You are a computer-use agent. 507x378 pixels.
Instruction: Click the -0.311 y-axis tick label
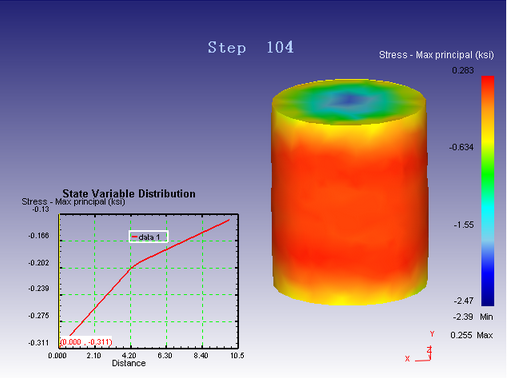(39, 343)
